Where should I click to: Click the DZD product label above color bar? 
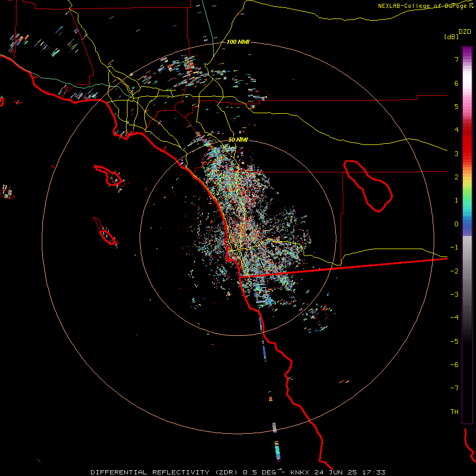465,32
